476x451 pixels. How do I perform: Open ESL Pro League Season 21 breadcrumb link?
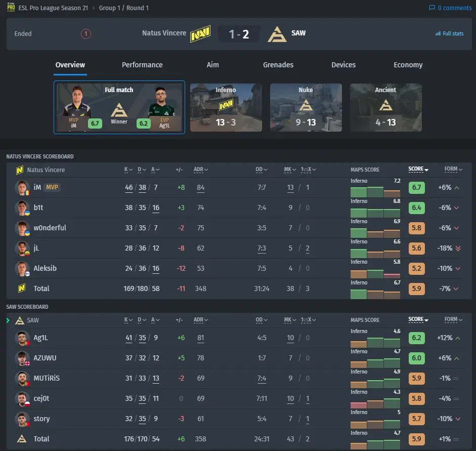(x=53, y=8)
